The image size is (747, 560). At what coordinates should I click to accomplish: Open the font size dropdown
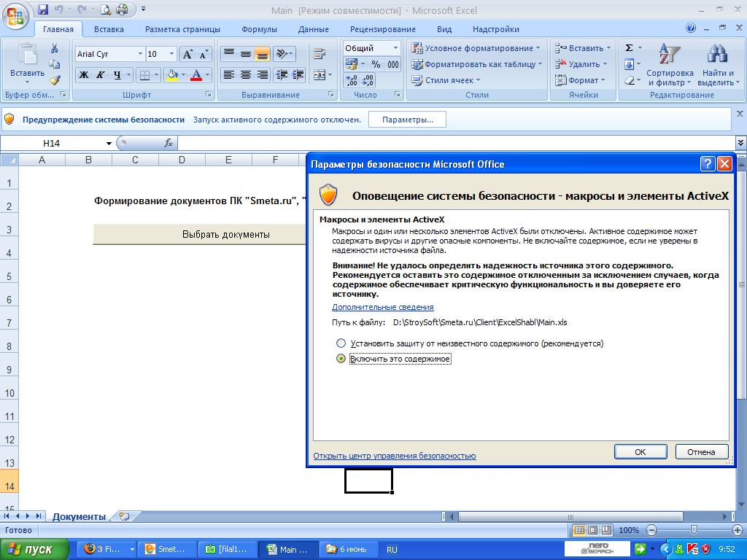point(171,54)
